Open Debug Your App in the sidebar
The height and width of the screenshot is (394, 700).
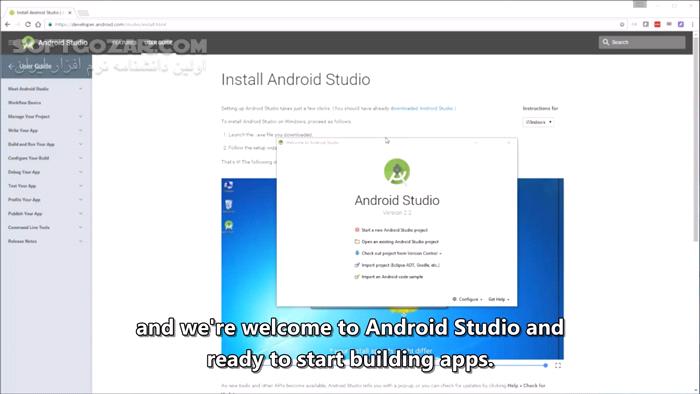pyautogui.click(x=24, y=172)
